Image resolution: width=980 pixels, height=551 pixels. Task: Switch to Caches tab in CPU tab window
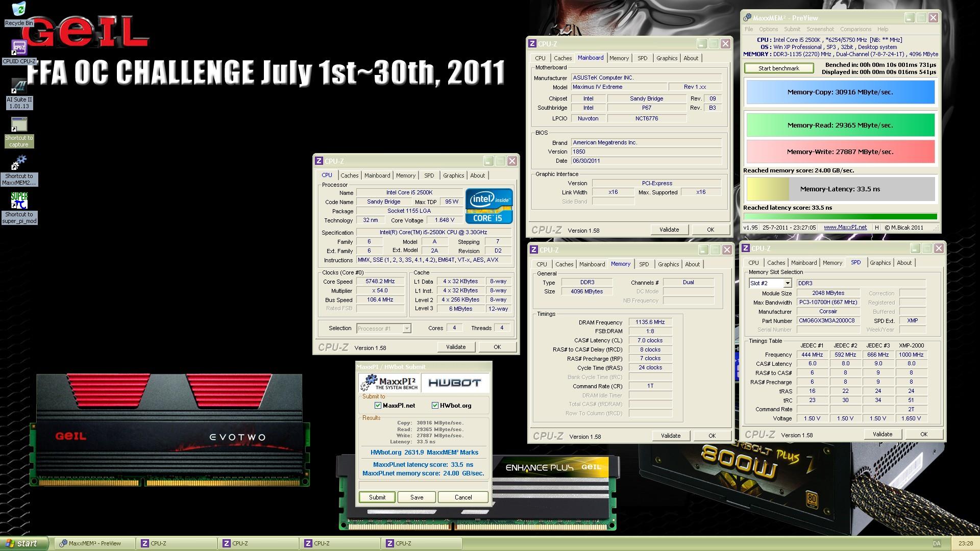click(x=350, y=176)
